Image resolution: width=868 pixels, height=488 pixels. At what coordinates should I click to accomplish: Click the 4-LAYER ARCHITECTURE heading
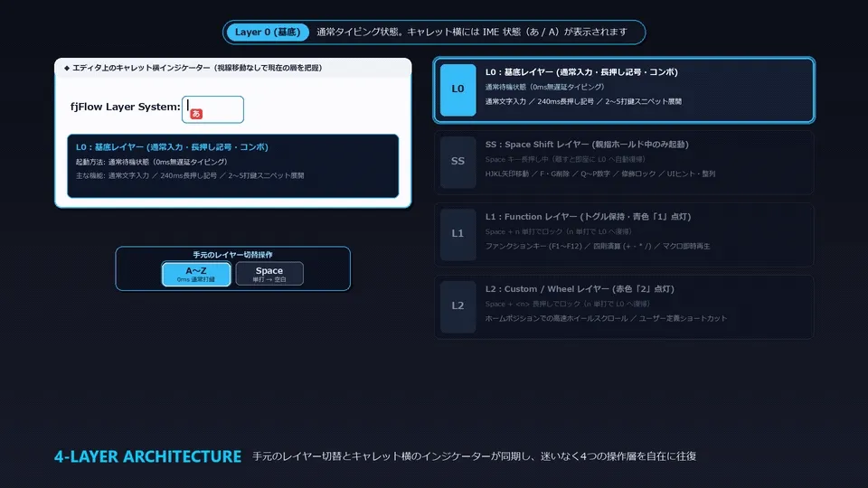click(x=147, y=456)
